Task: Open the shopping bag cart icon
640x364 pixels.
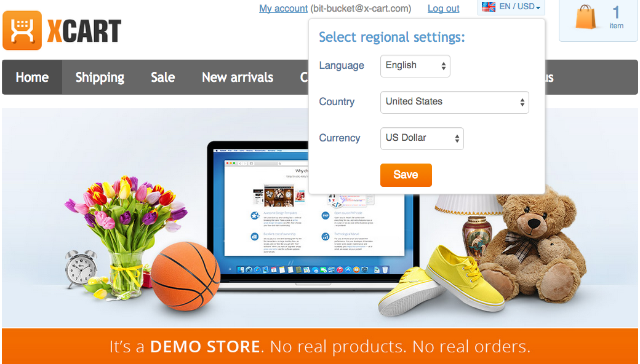Action: coord(586,17)
